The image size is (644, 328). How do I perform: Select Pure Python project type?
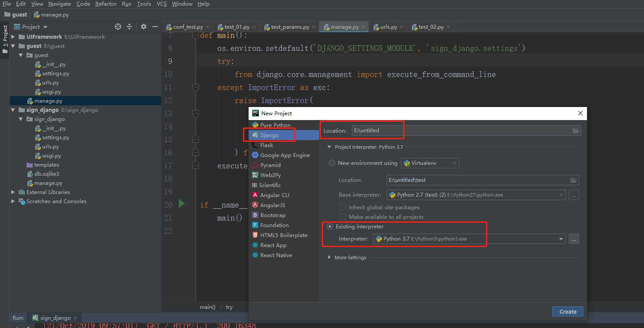point(275,125)
